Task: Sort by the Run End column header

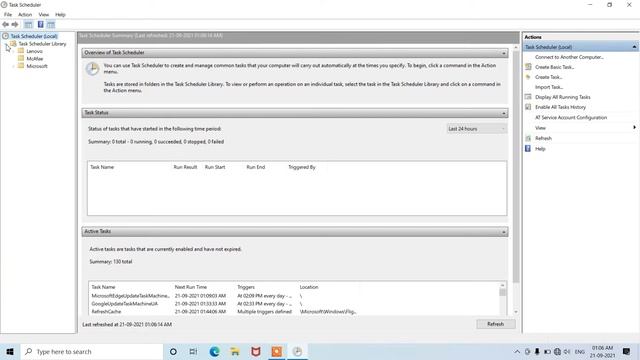Action: pos(256,167)
